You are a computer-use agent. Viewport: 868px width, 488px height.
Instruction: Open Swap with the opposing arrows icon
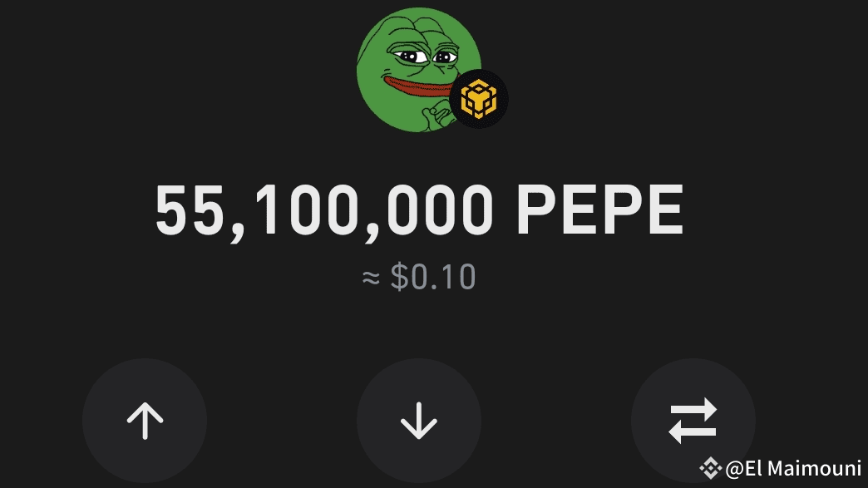(693, 421)
